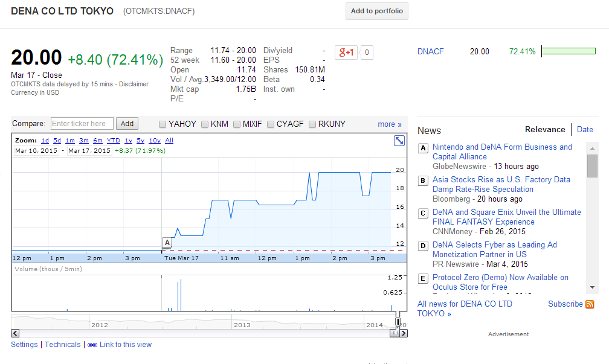Set chart zoom to 6m
This screenshot has height=364, width=609.
[x=98, y=141]
